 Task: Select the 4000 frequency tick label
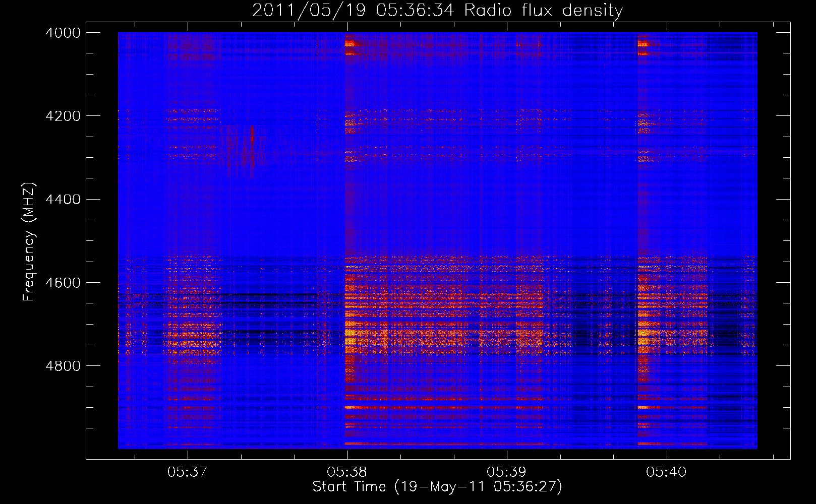(63, 33)
